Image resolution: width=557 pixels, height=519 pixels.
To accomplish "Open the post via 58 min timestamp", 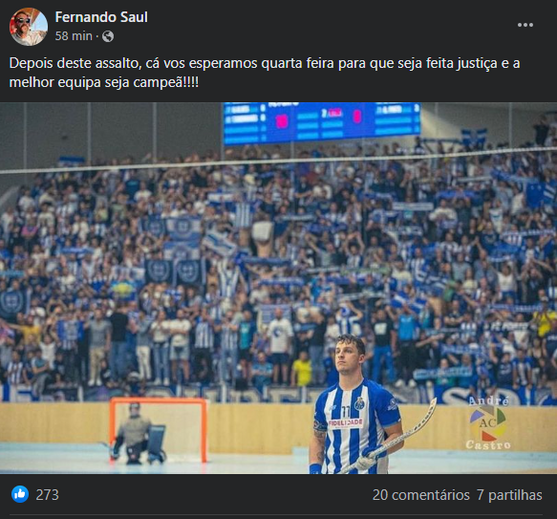I will 74,36.
